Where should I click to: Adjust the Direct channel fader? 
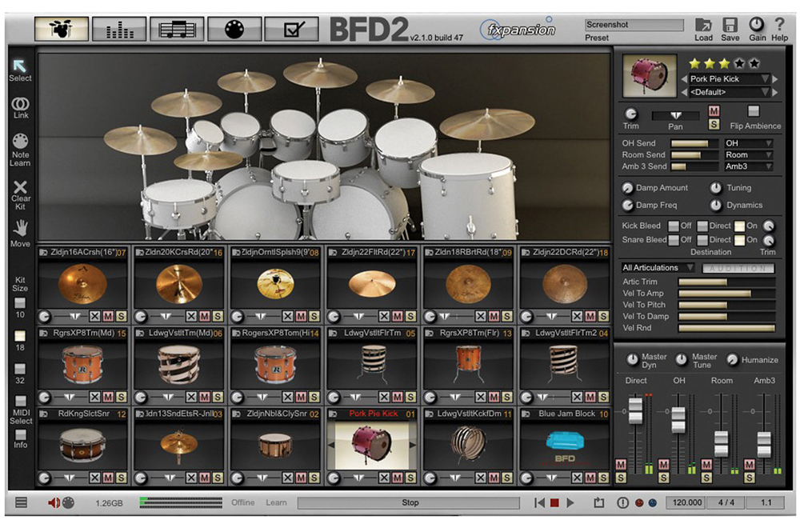point(635,410)
